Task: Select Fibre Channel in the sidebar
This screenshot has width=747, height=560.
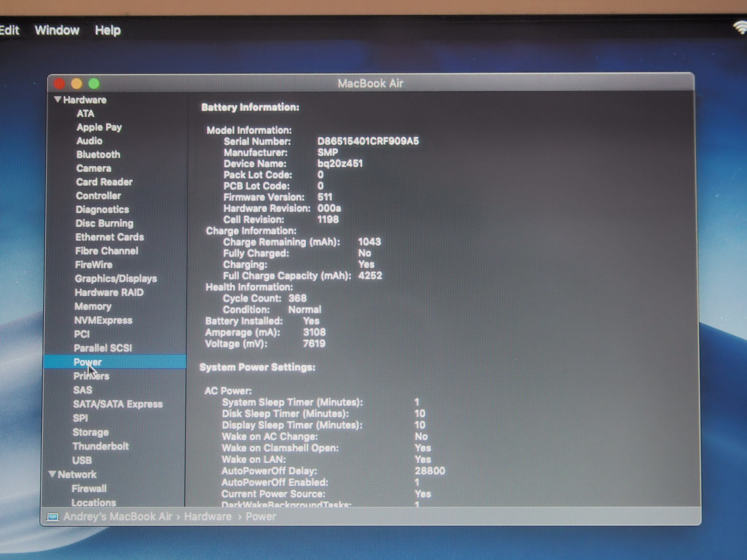Action: click(x=107, y=251)
